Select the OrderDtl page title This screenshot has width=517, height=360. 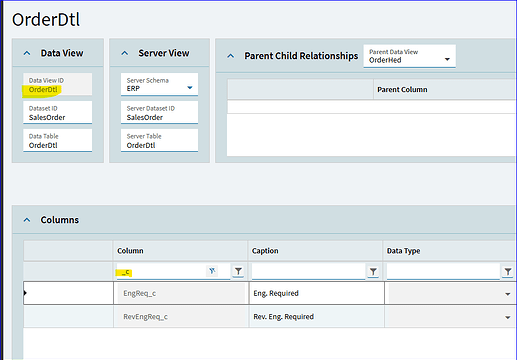[46, 20]
